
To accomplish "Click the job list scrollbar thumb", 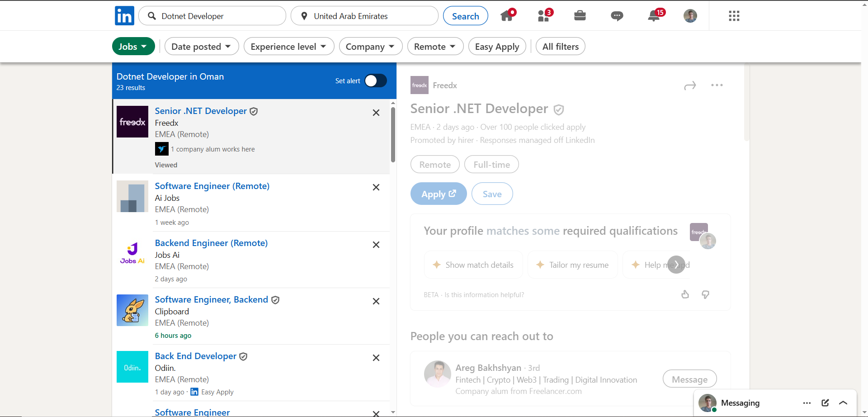I will pyautogui.click(x=393, y=134).
